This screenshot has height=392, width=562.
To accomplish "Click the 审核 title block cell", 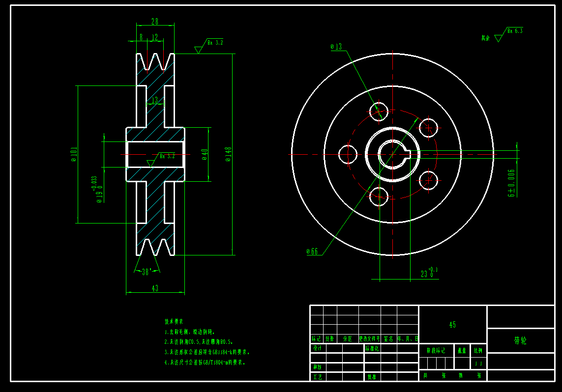I will click(318, 367).
